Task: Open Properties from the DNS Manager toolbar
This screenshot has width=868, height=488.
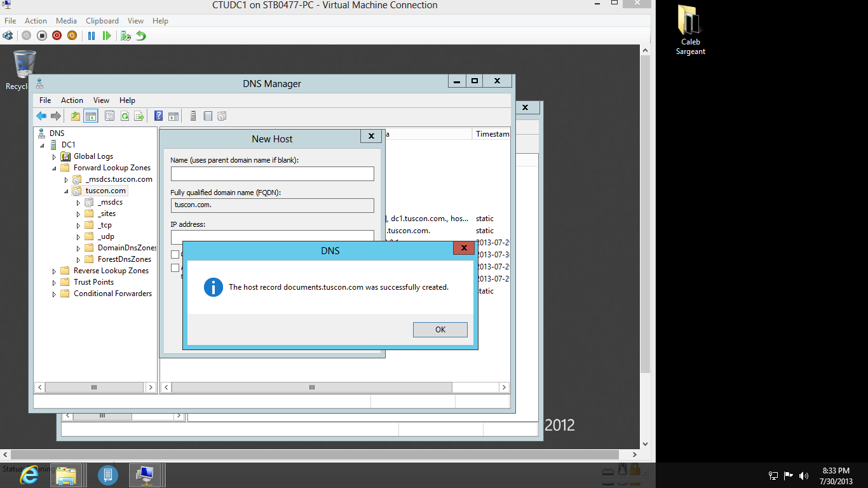Action: [x=109, y=116]
